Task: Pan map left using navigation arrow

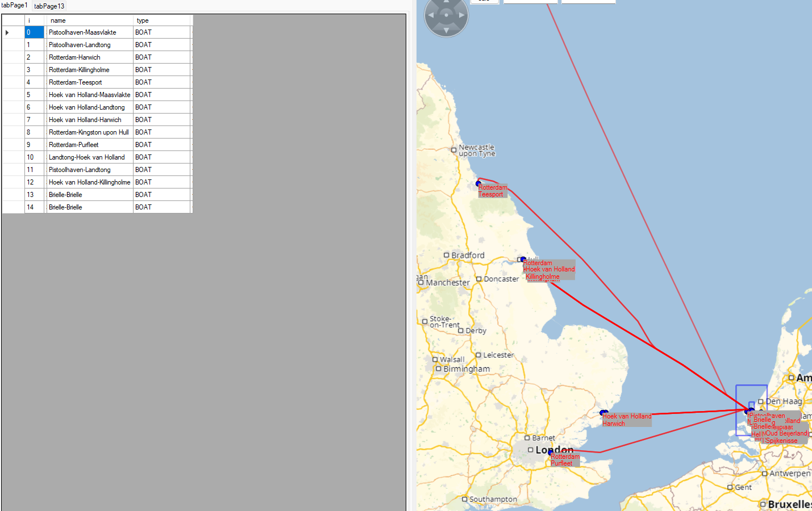Action: pos(431,15)
